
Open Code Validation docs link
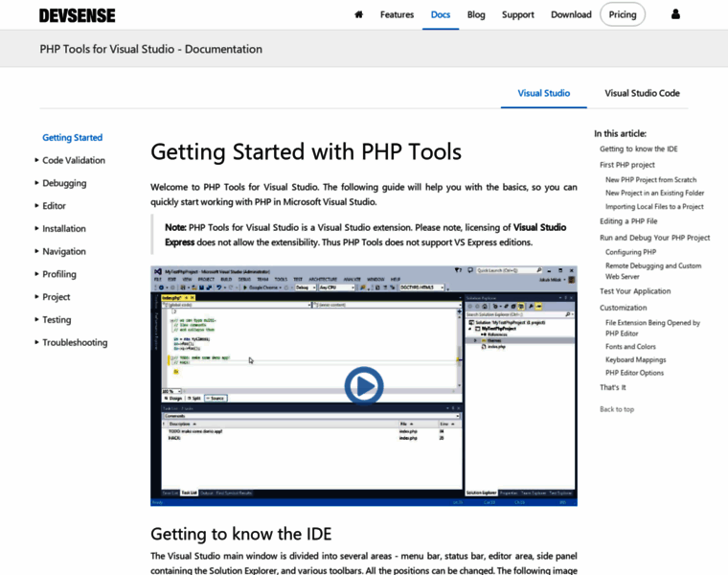(x=74, y=160)
